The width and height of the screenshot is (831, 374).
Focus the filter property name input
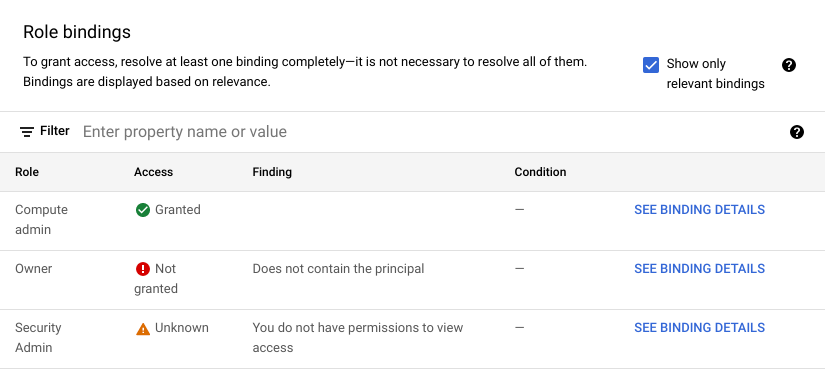click(429, 132)
